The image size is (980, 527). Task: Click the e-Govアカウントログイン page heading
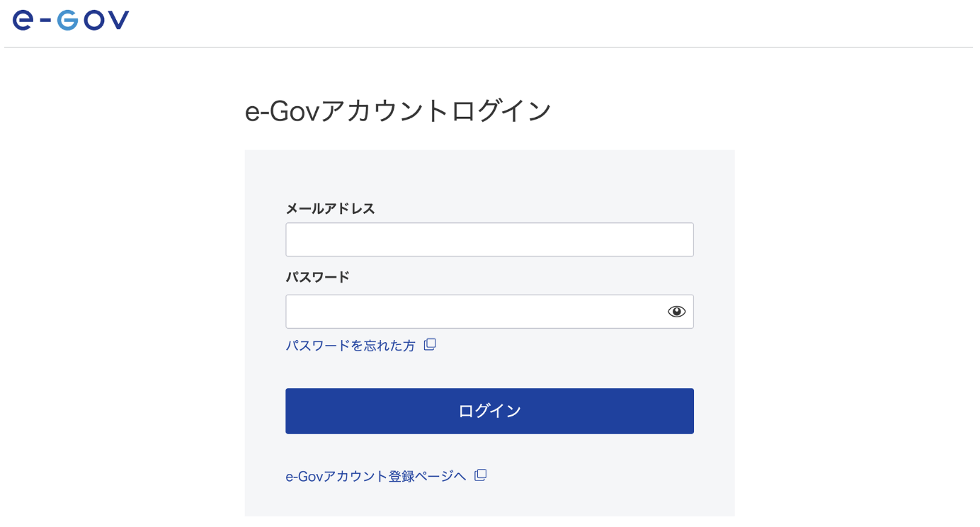[x=398, y=112]
